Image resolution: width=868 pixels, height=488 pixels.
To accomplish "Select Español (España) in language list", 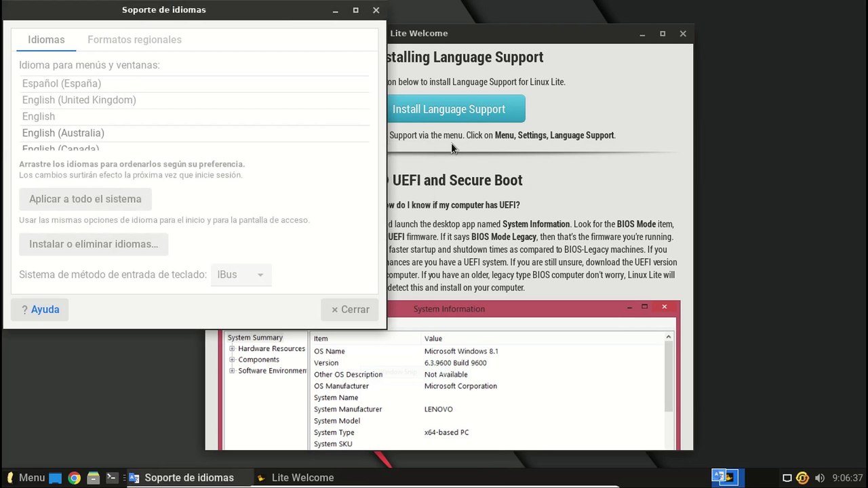I will pos(195,83).
